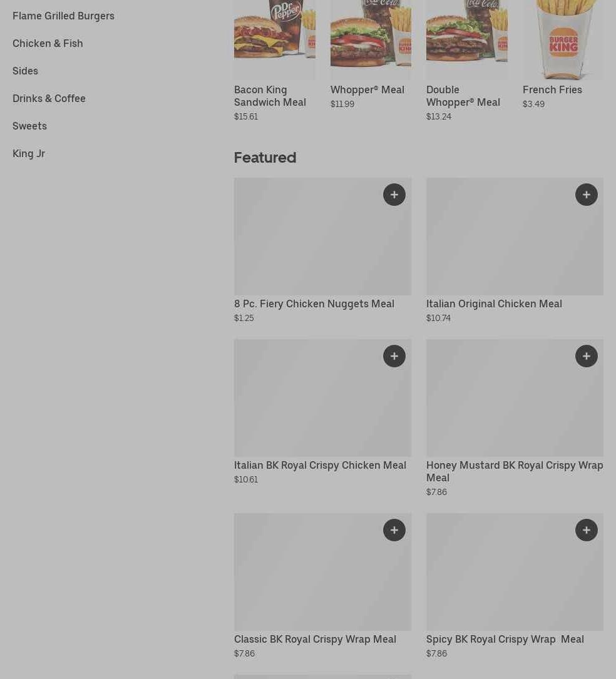Open Italian Original Chicken Meal title
Screen dimensions: 616x679
tap(494, 304)
